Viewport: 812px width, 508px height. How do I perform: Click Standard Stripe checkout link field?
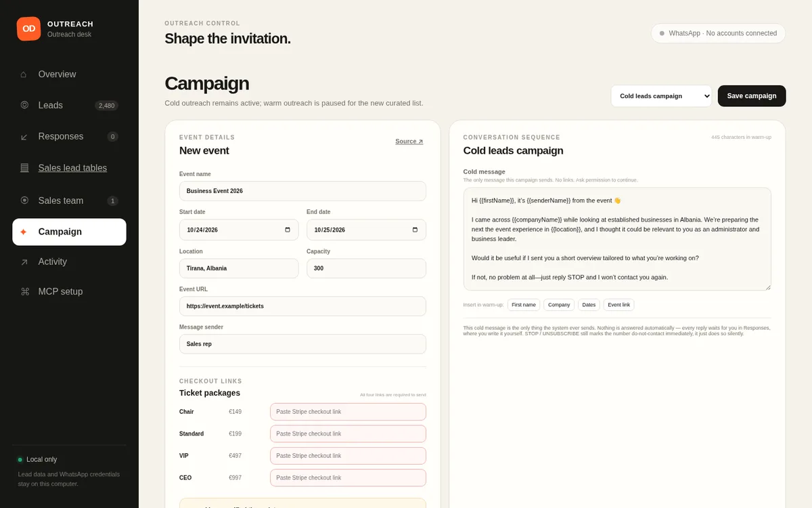tap(348, 433)
